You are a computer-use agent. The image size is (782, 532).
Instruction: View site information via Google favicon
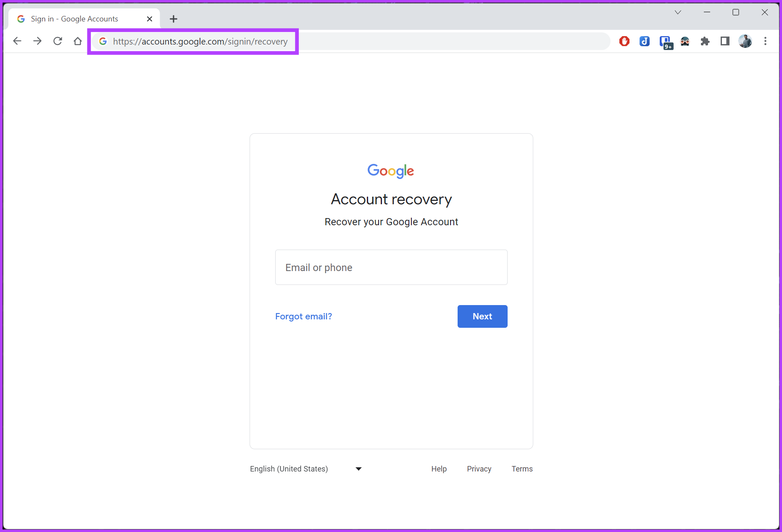coord(103,41)
